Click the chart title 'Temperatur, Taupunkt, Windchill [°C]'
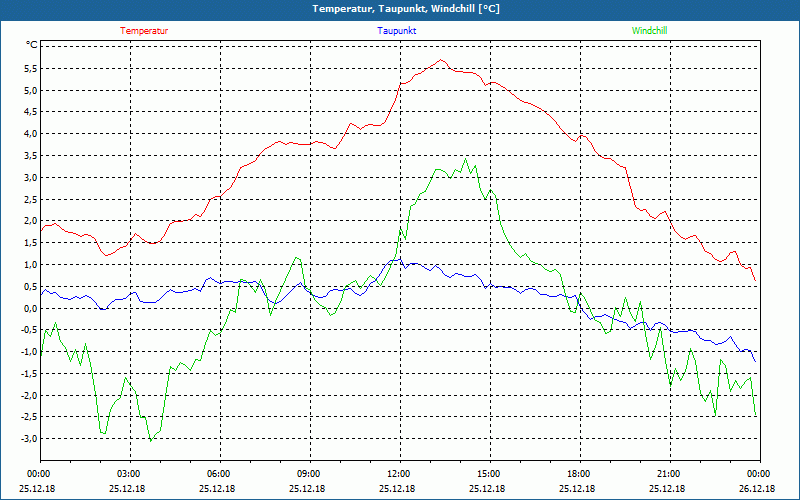Image resolution: width=800 pixels, height=500 pixels. pyautogui.click(x=406, y=9)
